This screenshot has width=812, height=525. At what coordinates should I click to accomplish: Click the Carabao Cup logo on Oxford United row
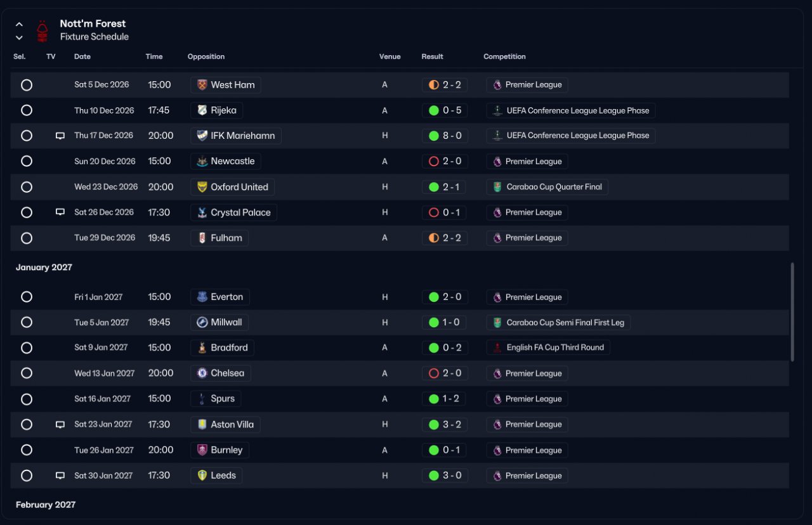(x=497, y=187)
